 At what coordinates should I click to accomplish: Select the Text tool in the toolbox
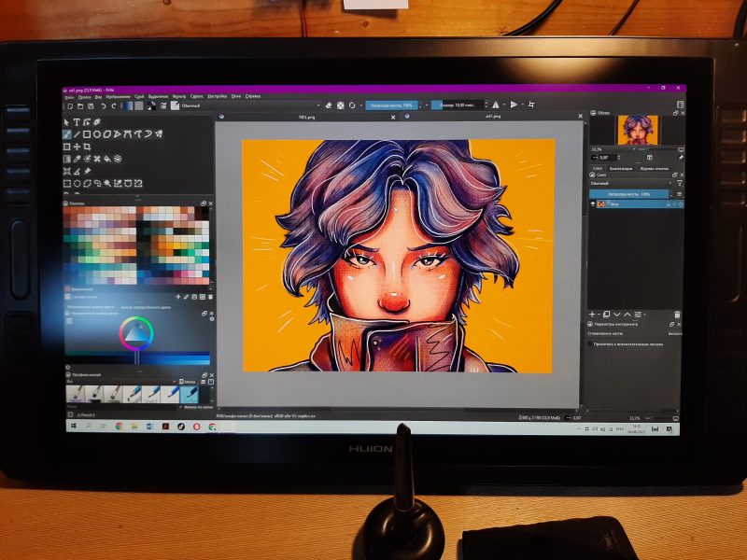point(77,122)
